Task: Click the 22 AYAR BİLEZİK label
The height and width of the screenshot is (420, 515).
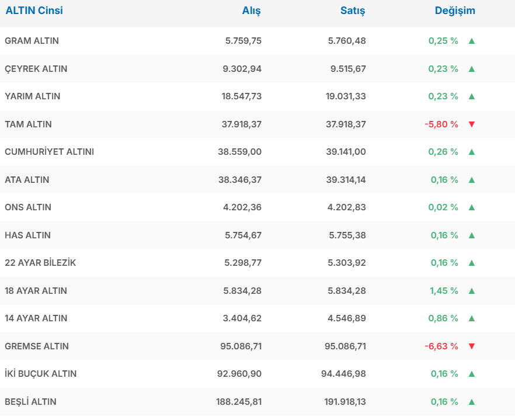Action: pos(40,263)
